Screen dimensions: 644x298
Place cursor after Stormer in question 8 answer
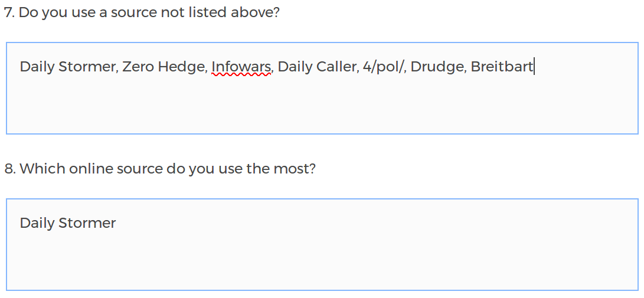(116, 223)
